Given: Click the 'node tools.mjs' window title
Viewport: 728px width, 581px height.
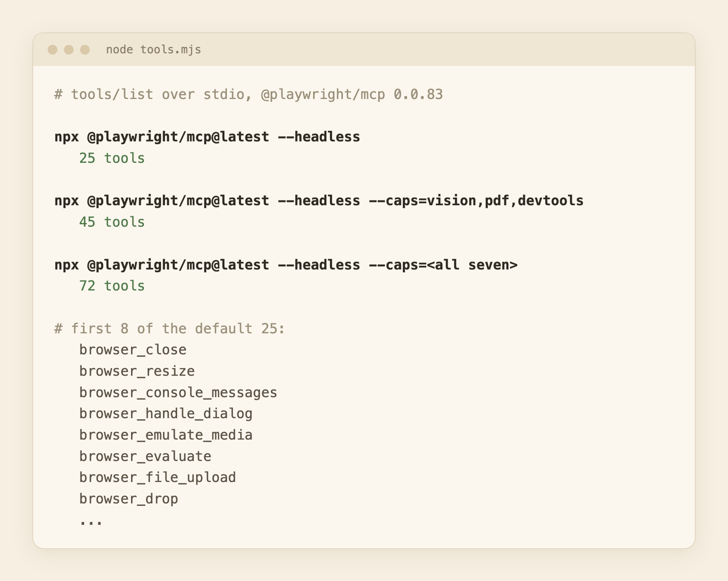Looking at the screenshot, I should coord(153,50).
